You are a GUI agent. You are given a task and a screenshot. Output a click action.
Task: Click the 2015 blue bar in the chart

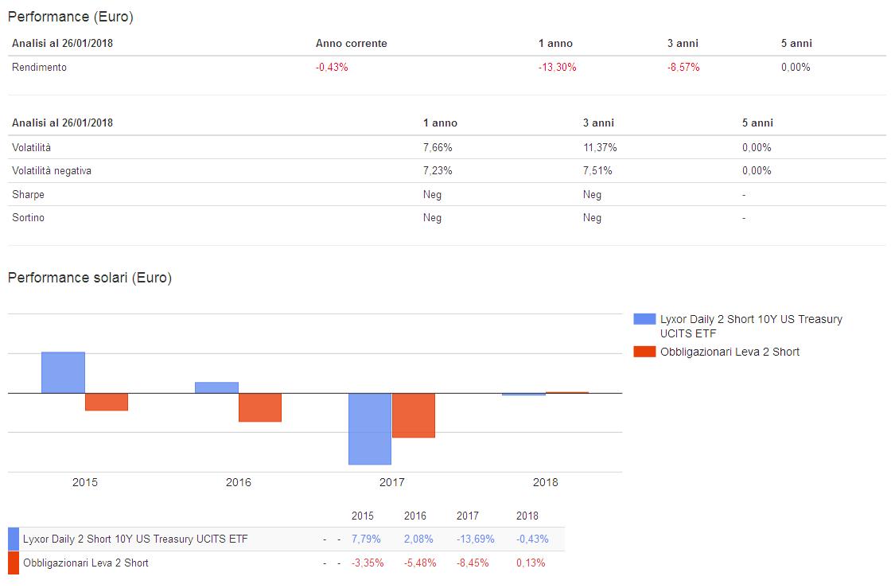64,370
